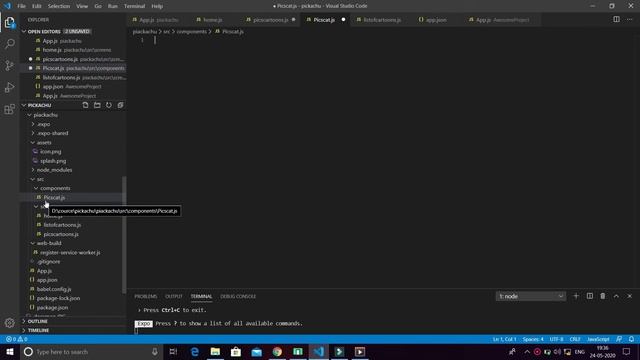Screen dimensions: 640x360
Task: Split the terminal panel
Action: (590, 296)
